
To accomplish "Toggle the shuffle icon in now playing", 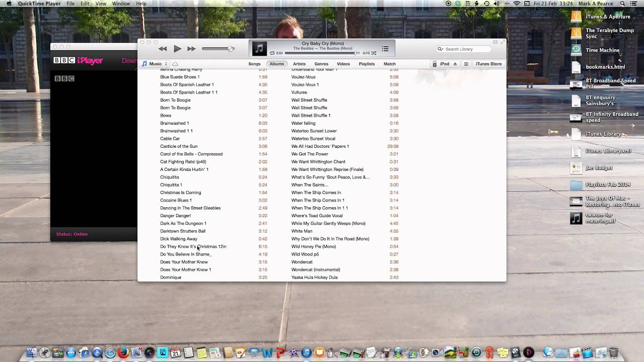I will point(374,53).
